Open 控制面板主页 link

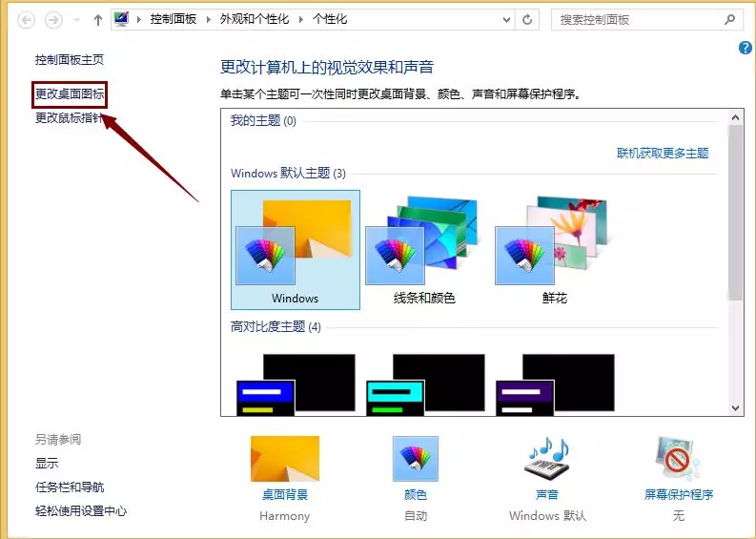70,60
